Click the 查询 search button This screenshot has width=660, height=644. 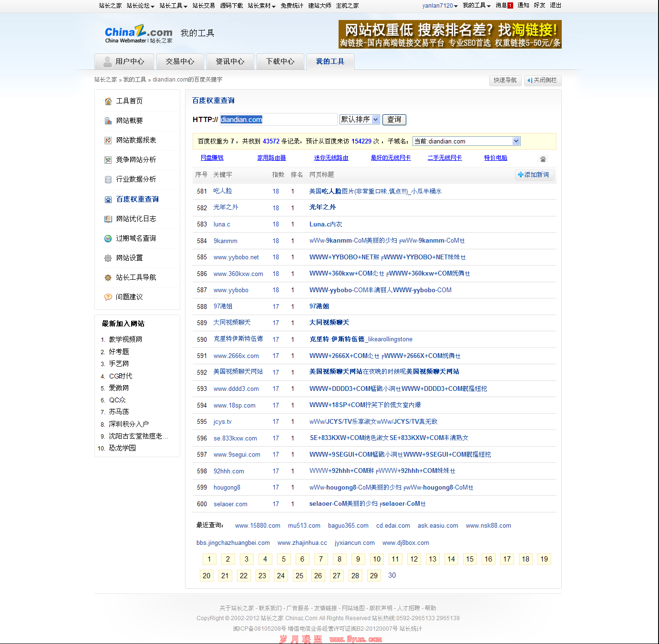(x=394, y=120)
